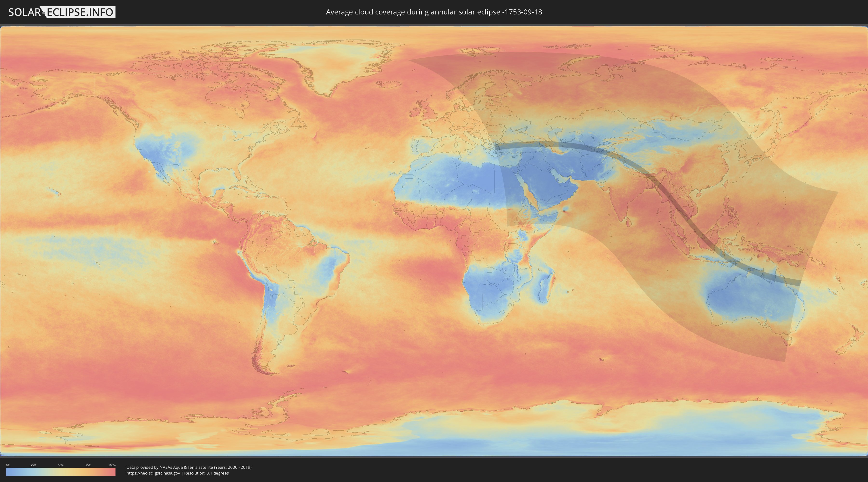The image size is (868, 482).
Task: Click the SOLAR-ECLIPSE.INFO logo
Action: [x=62, y=12]
